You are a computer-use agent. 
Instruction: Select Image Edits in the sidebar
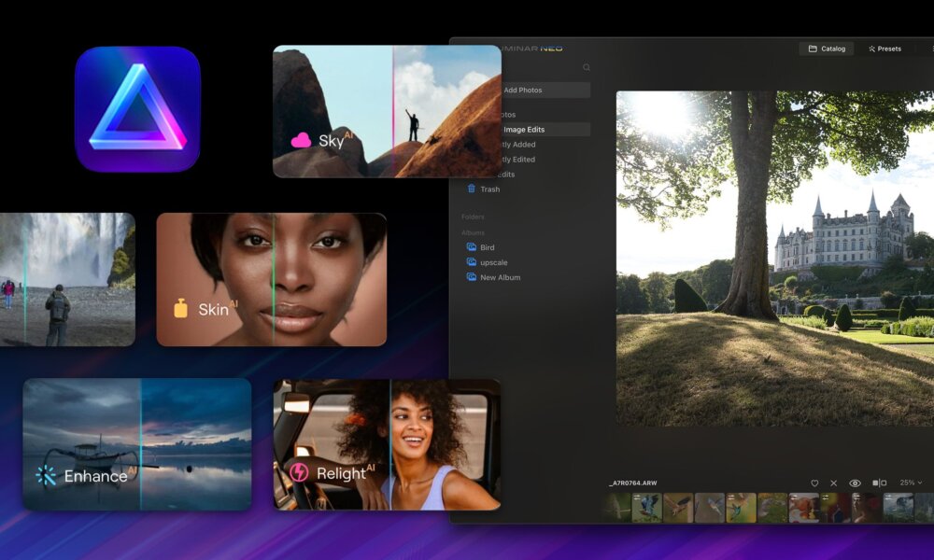545,129
